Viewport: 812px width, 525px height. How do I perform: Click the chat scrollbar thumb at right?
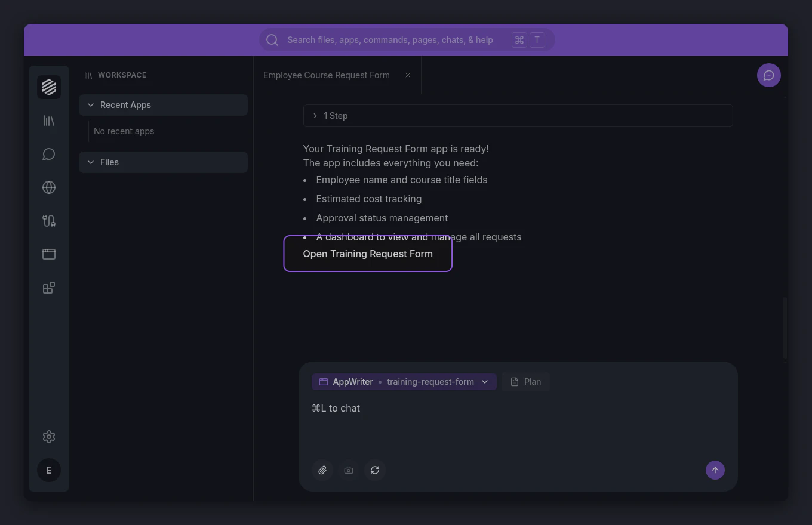(x=785, y=328)
